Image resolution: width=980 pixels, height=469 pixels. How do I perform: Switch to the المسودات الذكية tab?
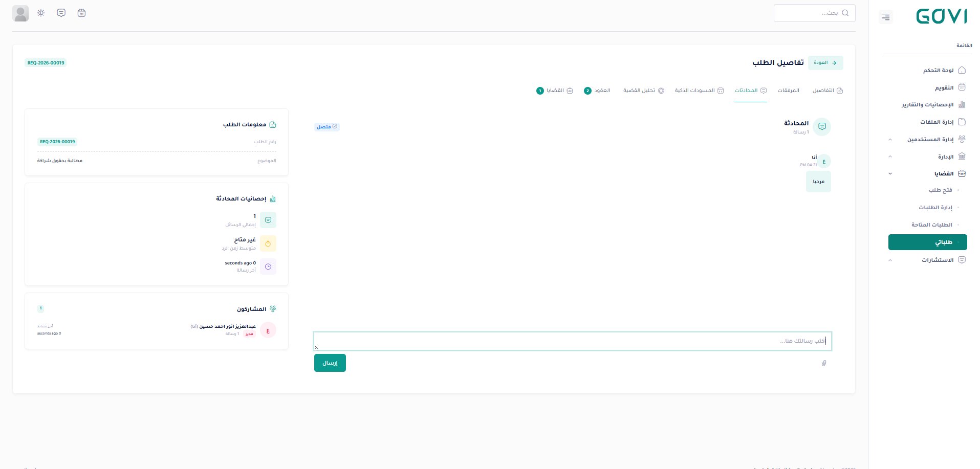pyautogui.click(x=699, y=91)
